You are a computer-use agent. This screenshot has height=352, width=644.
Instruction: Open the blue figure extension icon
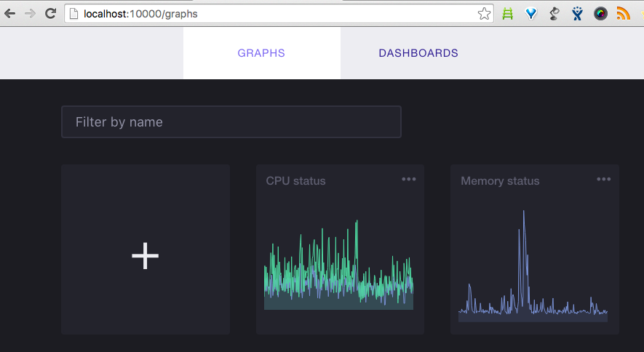point(577,14)
